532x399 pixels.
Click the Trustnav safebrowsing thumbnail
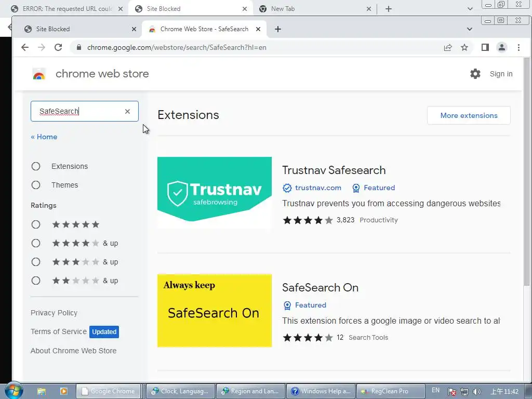pos(215,192)
